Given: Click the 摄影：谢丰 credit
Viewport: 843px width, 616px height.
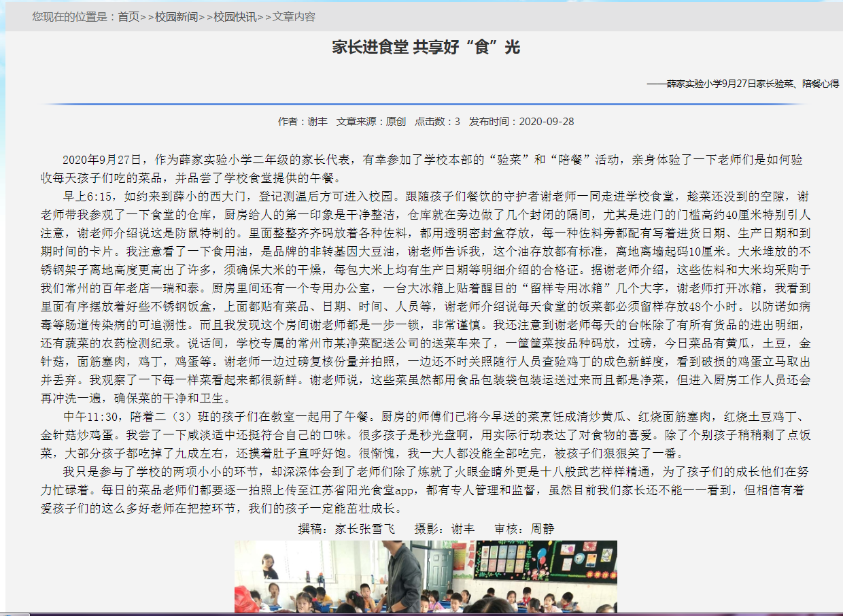Looking at the screenshot, I should pos(445,528).
